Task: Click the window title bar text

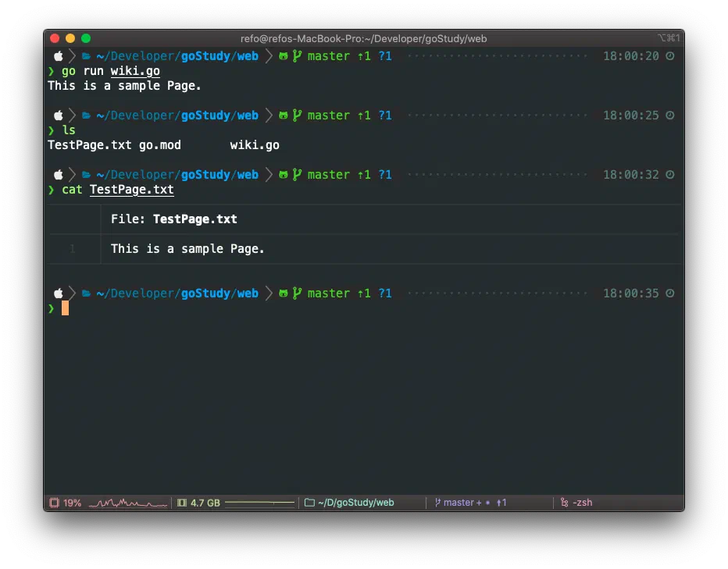Action: click(363, 37)
